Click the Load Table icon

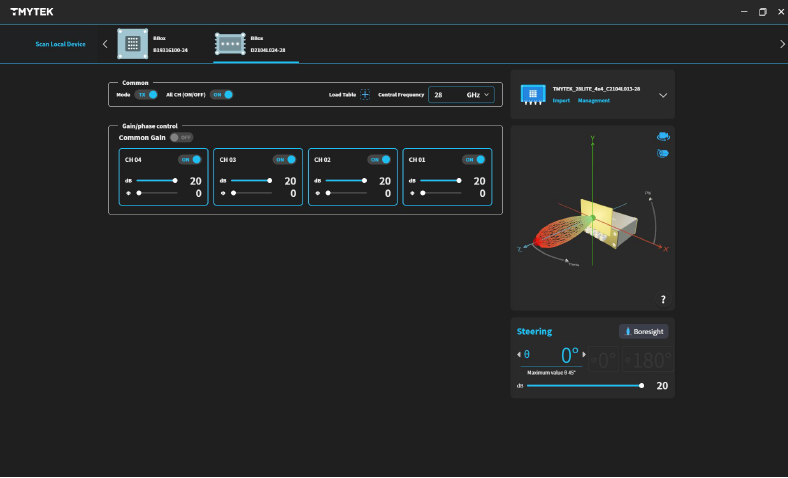[x=364, y=95]
